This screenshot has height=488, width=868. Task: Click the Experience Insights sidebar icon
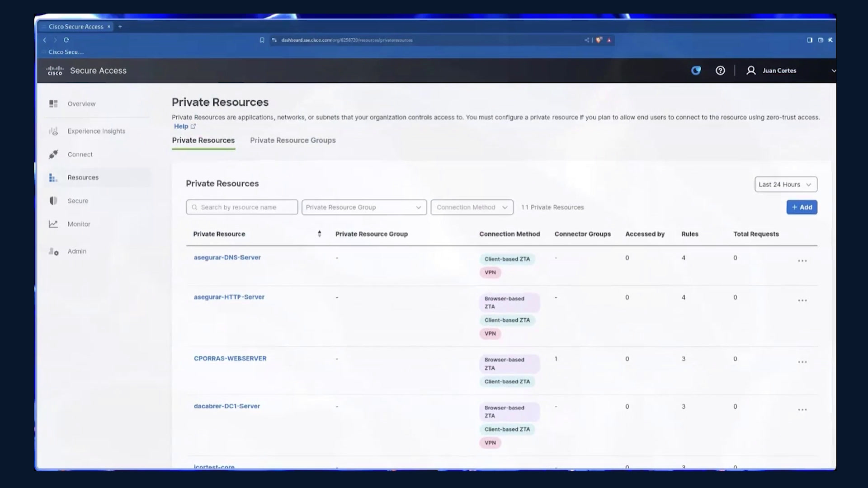(x=53, y=131)
